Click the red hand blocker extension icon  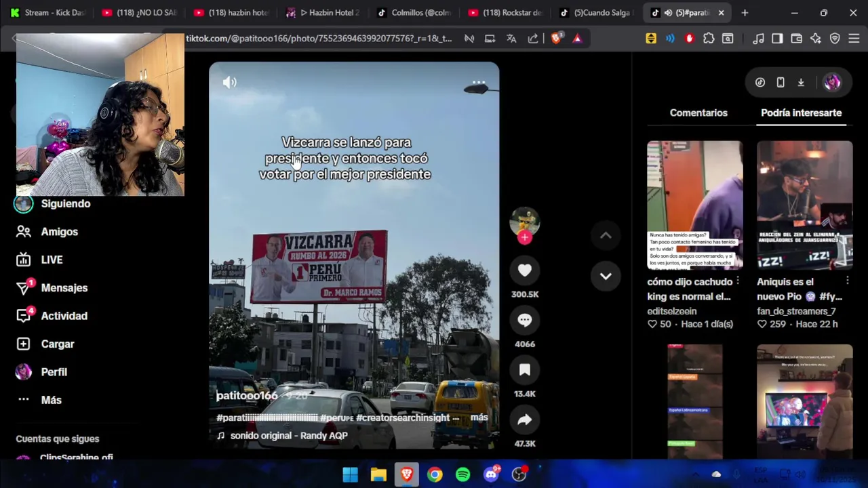tap(690, 39)
